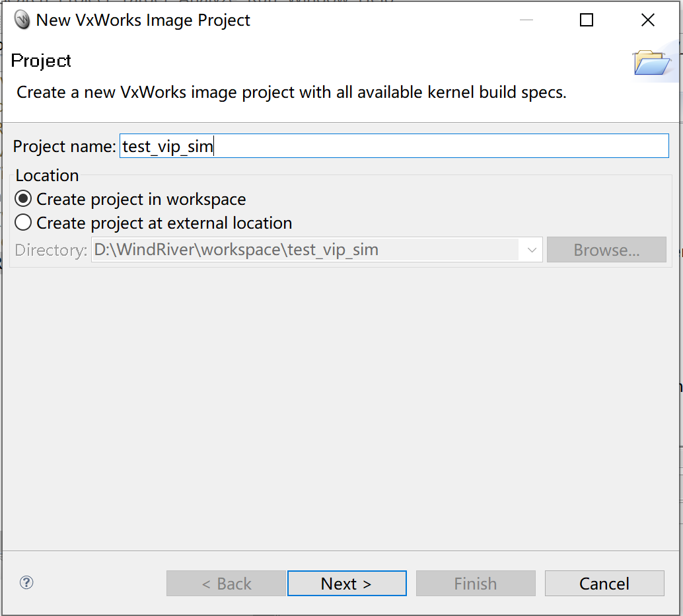Open context help via the question mark icon
Image resolution: width=683 pixels, height=616 pixels.
(26, 583)
